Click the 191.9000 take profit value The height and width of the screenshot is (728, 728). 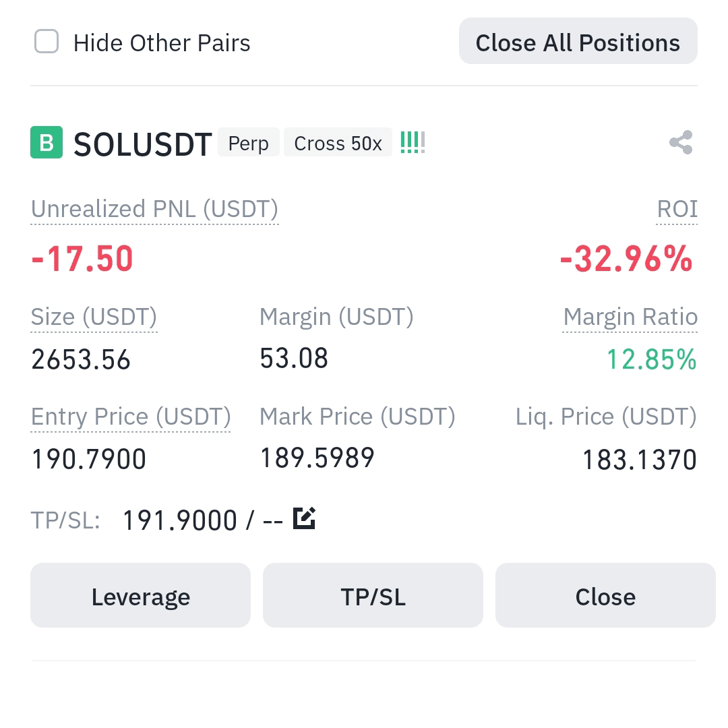point(180,520)
